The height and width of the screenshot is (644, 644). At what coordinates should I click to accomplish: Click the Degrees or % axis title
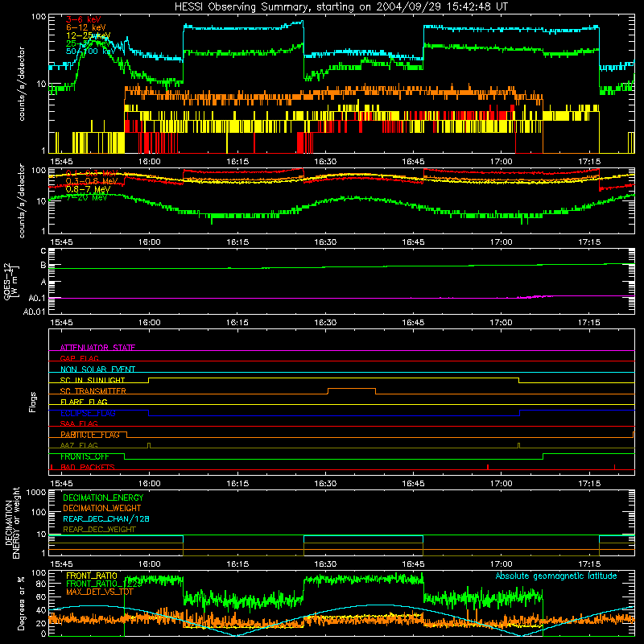point(21,604)
